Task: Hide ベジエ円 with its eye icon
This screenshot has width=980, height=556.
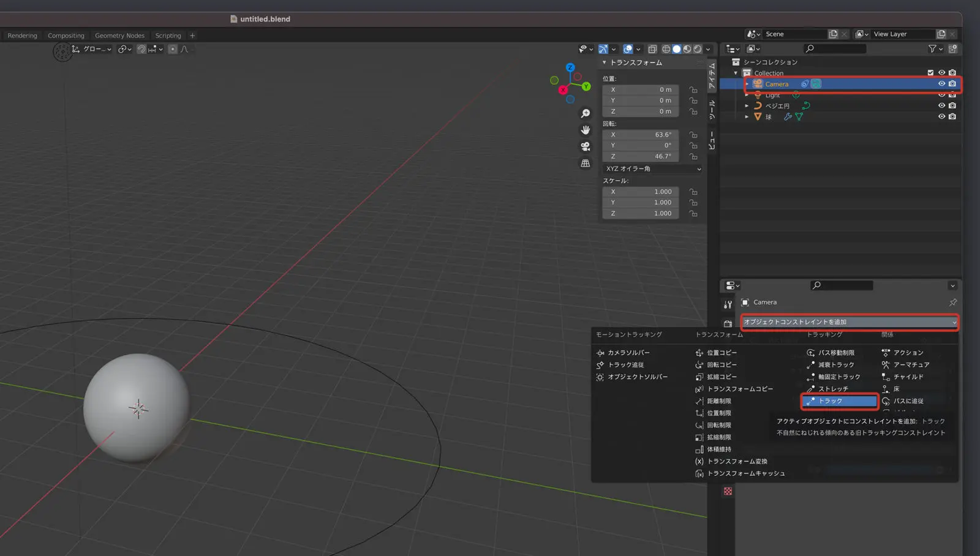Action: (x=941, y=105)
